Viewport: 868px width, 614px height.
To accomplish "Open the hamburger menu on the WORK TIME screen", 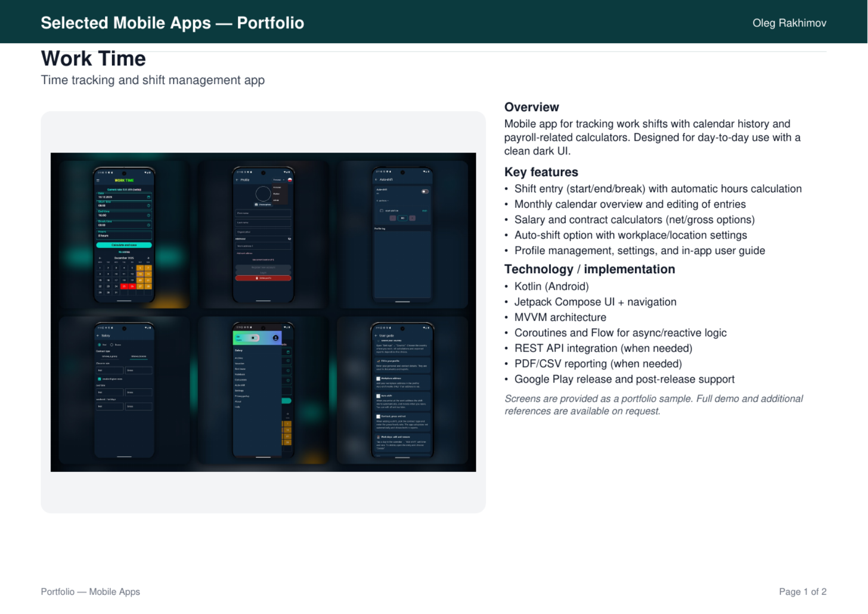I will coord(97,180).
